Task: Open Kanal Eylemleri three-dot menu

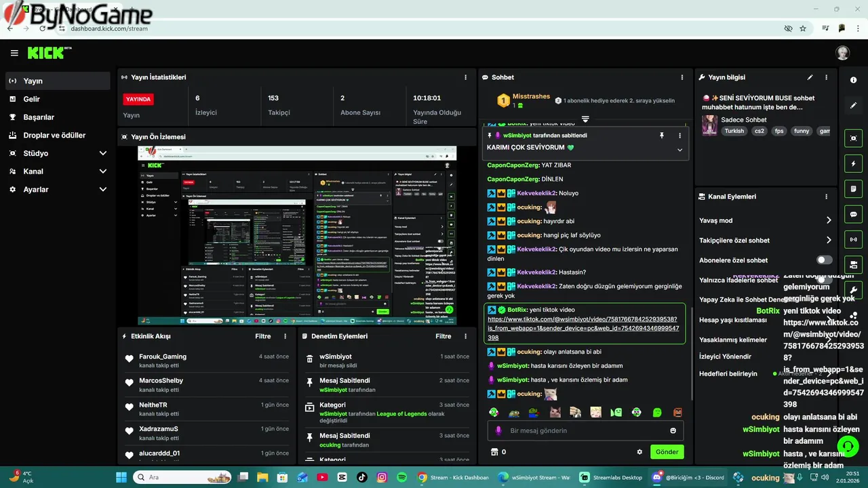Action: coord(826,197)
